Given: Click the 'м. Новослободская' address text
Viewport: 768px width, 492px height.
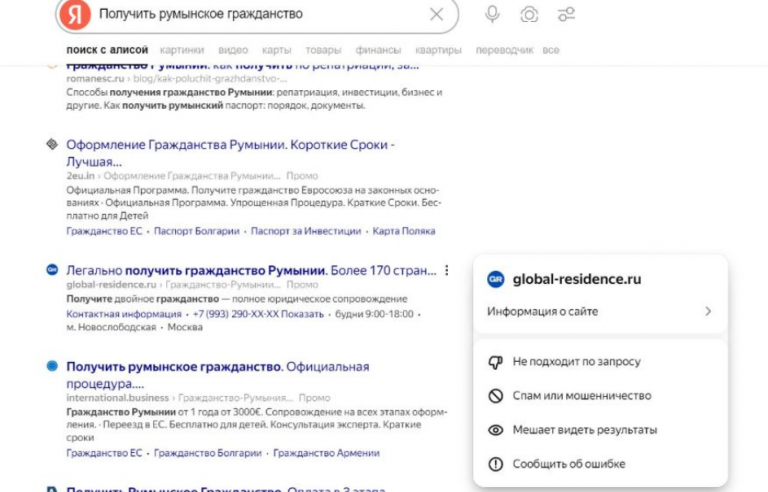Looking at the screenshot, I should (x=111, y=327).
